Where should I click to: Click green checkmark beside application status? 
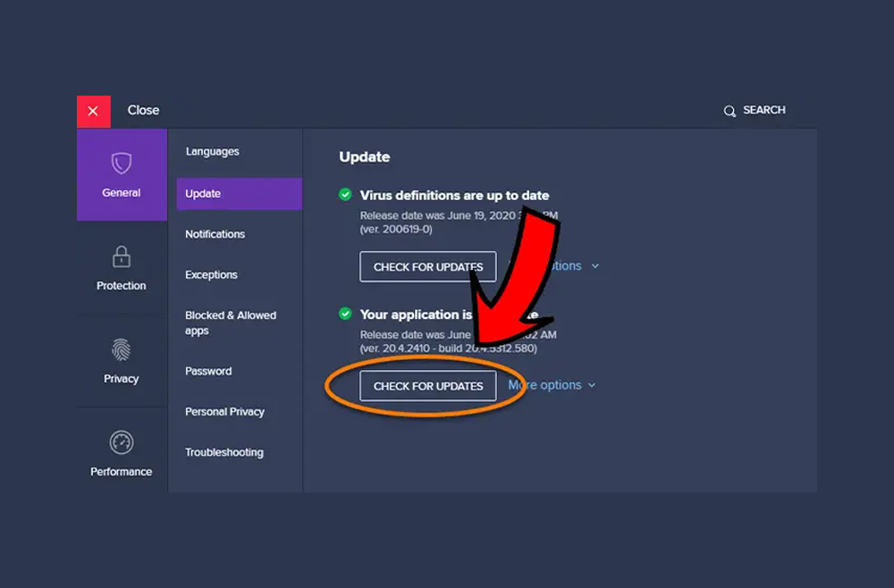(345, 314)
